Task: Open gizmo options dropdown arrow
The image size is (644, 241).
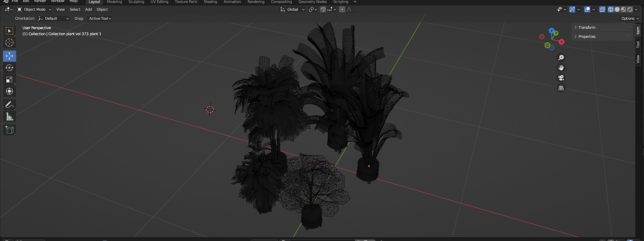Action: 578,10
